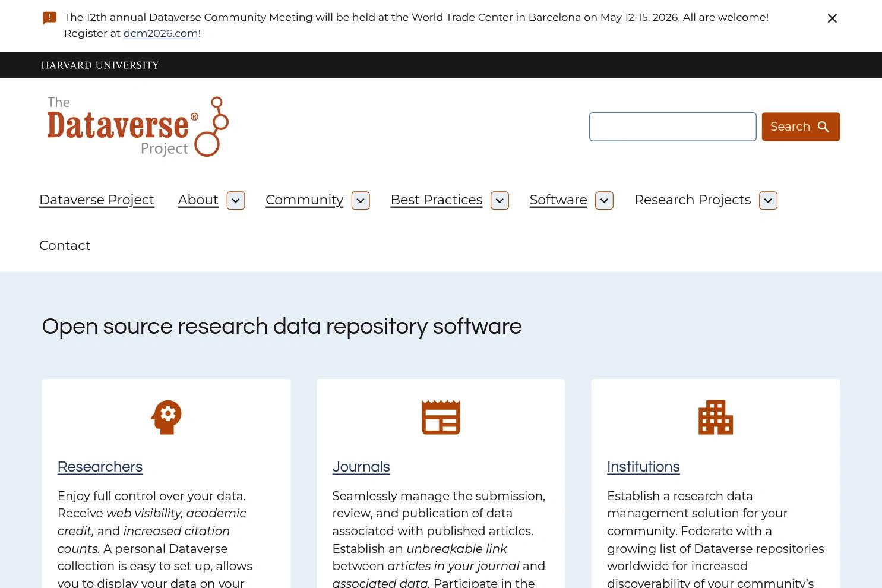Click the Institutions building icon
882x588 pixels.
coord(716,417)
